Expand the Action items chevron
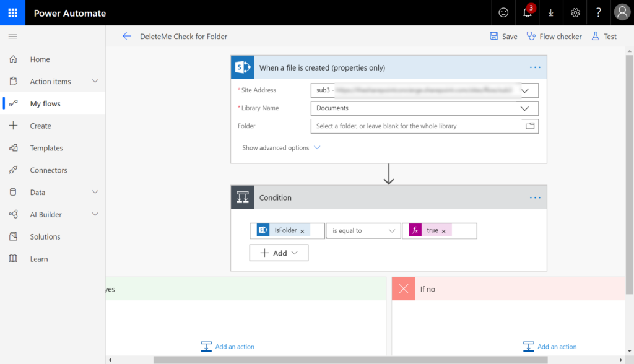634x364 pixels. tap(95, 81)
